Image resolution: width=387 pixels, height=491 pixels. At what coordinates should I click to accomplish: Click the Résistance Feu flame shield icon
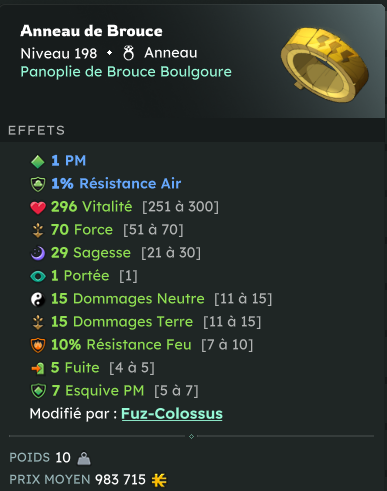(x=38, y=345)
